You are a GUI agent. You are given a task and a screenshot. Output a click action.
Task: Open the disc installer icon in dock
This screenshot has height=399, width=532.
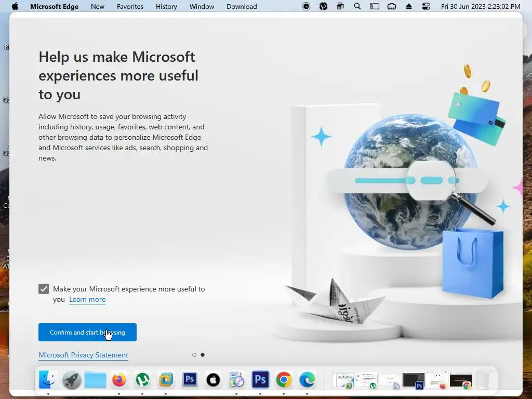pos(236,380)
